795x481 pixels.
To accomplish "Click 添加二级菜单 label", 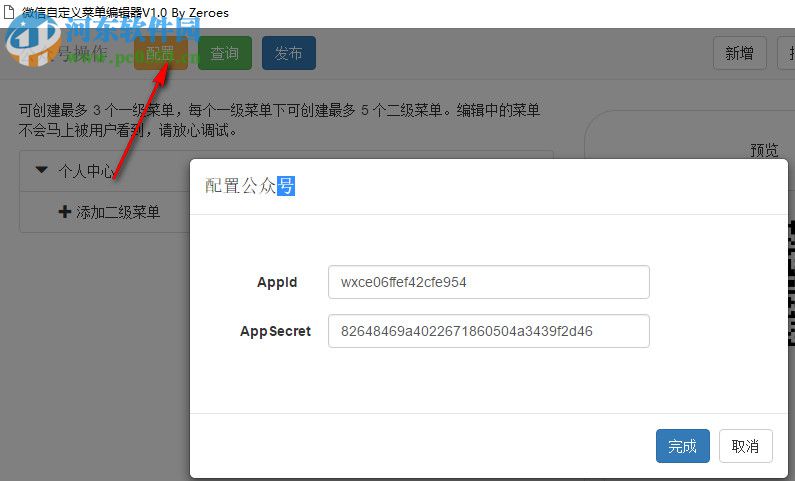I will point(118,212).
